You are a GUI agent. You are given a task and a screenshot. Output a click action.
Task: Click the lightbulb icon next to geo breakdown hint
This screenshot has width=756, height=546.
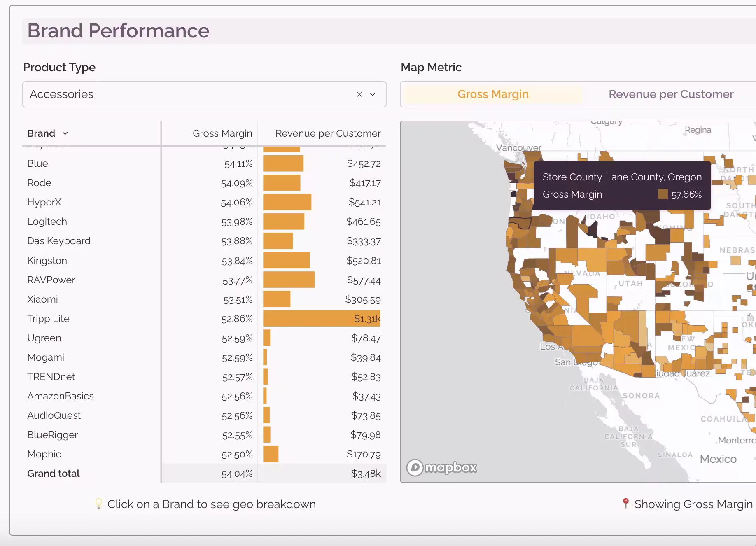[98, 504]
